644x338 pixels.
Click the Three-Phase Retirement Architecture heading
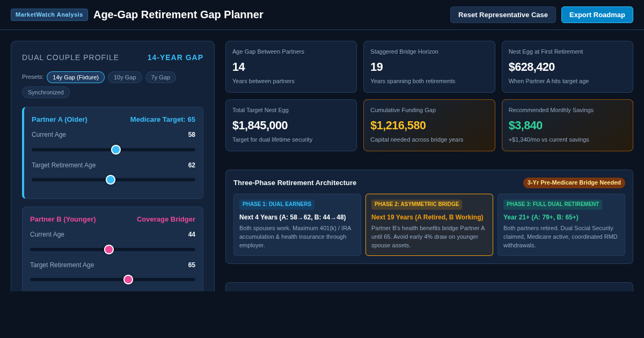[x=295, y=183]
